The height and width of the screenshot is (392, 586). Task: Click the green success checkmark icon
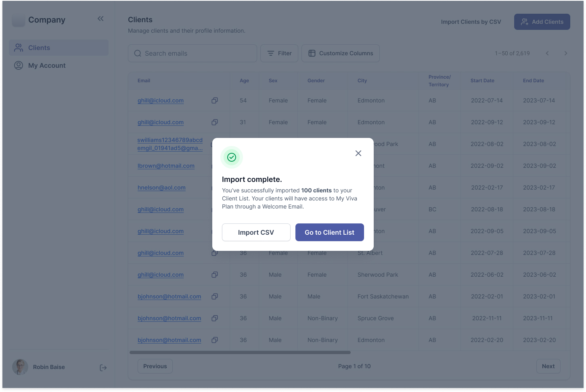point(232,157)
